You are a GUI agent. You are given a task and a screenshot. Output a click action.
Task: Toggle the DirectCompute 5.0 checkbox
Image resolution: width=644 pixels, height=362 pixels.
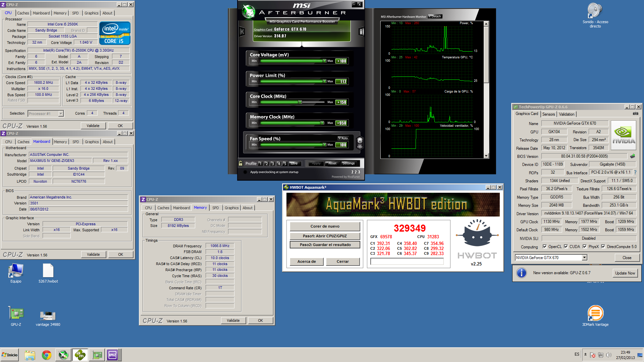603,247
